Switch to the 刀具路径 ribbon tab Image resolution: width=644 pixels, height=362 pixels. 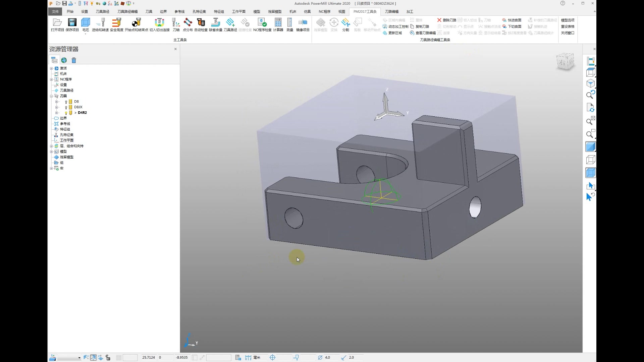tap(102, 11)
